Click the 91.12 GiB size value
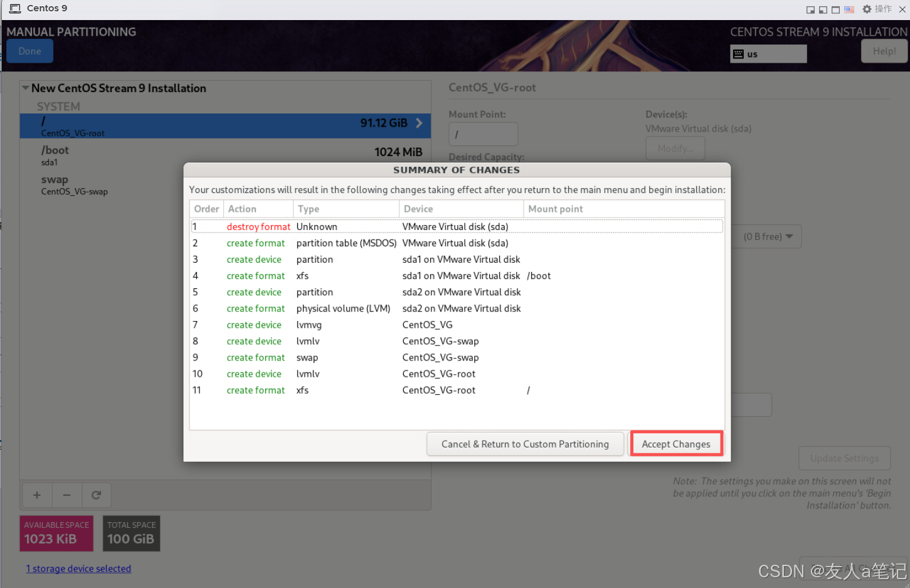 pyautogui.click(x=384, y=123)
